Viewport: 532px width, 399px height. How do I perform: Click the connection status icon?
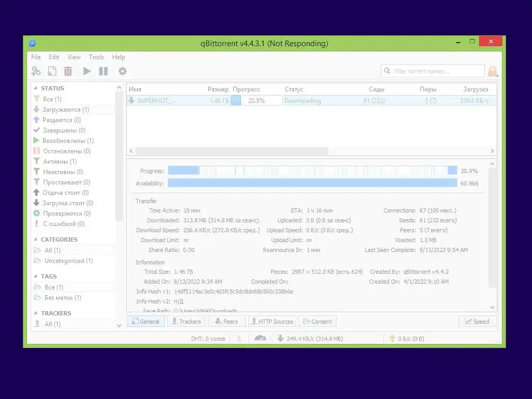tap(239, 339)
